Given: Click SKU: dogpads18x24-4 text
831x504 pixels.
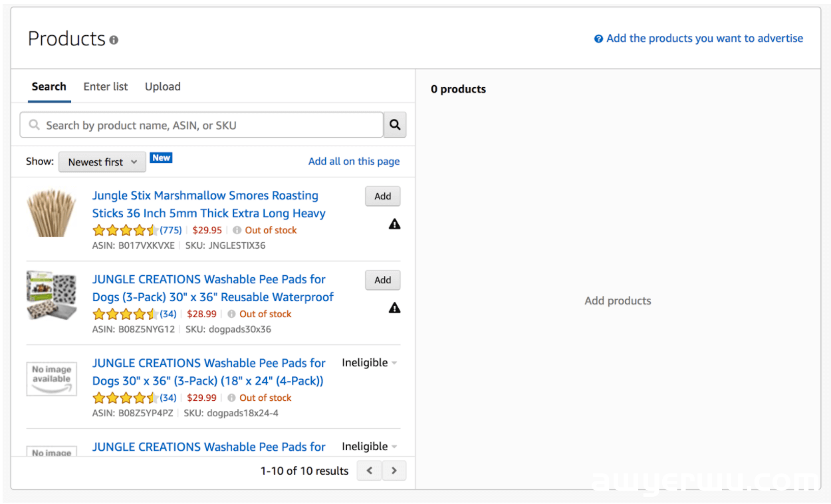Looking at the screenshot, I should 231,413.
